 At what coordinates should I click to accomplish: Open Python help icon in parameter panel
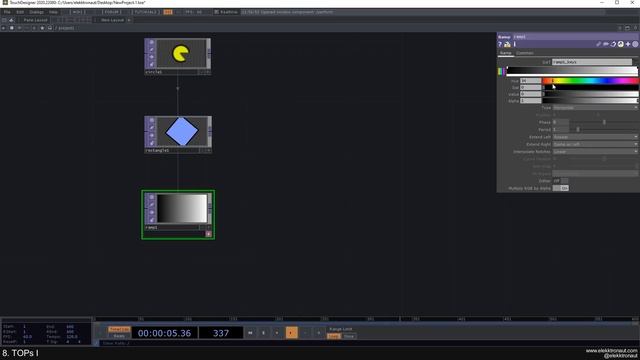(x=507, y=44)
